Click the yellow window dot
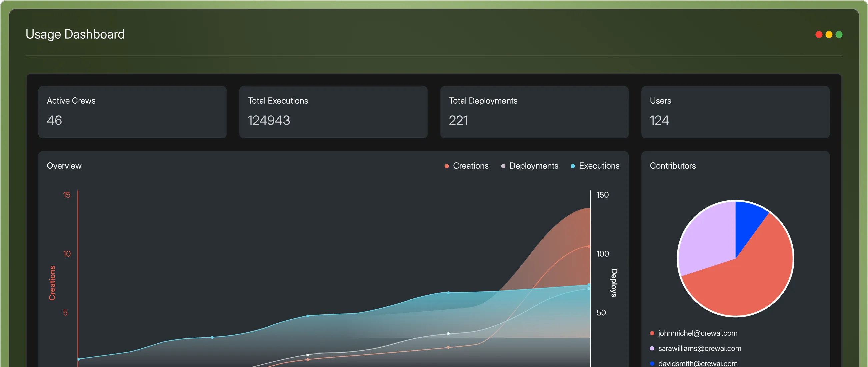 point(829,34)
